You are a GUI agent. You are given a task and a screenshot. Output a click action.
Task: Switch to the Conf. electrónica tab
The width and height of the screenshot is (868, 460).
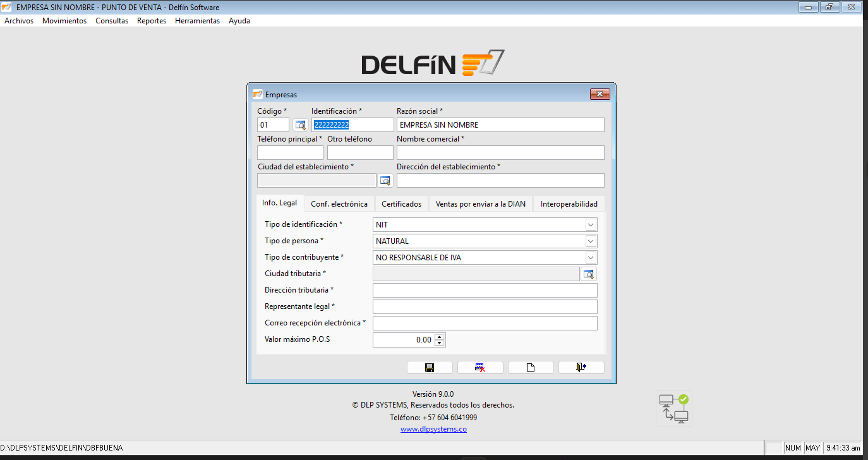[339, 204]
